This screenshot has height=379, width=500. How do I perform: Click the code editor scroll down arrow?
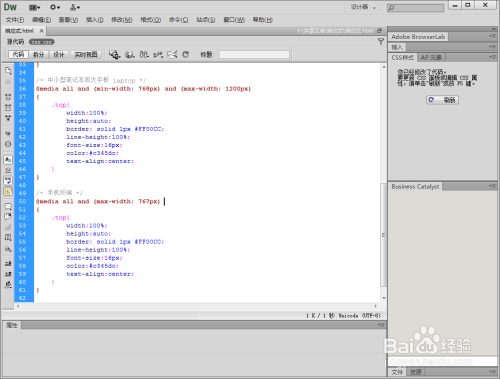(384, 298)
